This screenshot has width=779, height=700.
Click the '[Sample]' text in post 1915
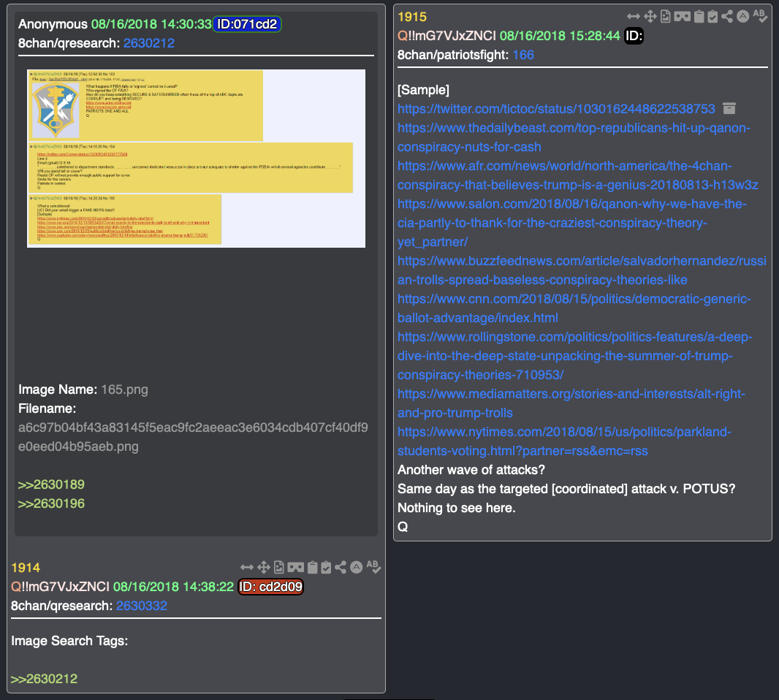tap(423, 90)
